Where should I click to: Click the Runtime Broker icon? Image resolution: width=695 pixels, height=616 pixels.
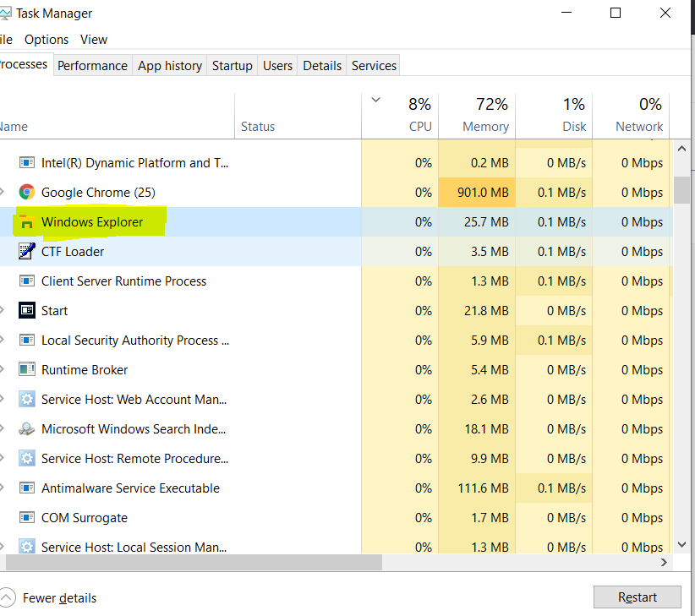(x=26, y=369)
